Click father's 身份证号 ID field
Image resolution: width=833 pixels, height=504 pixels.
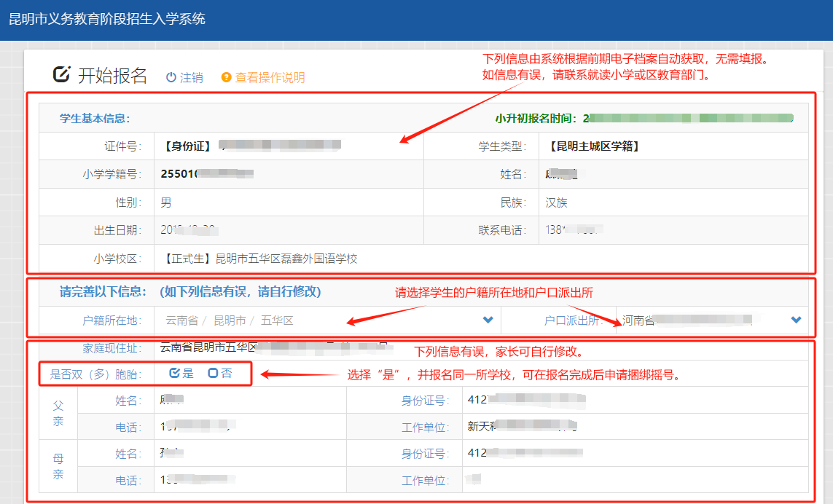click(634, 400)
